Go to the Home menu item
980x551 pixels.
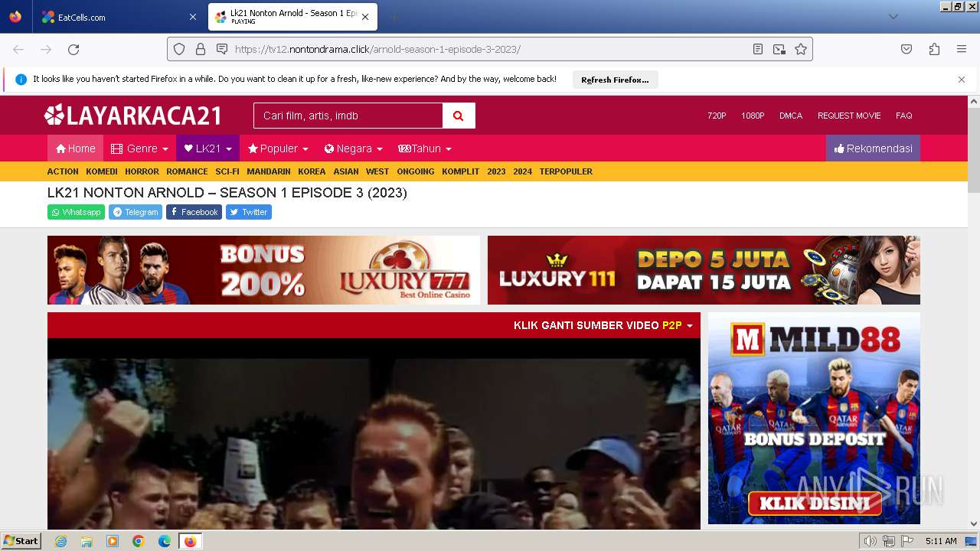75,148
